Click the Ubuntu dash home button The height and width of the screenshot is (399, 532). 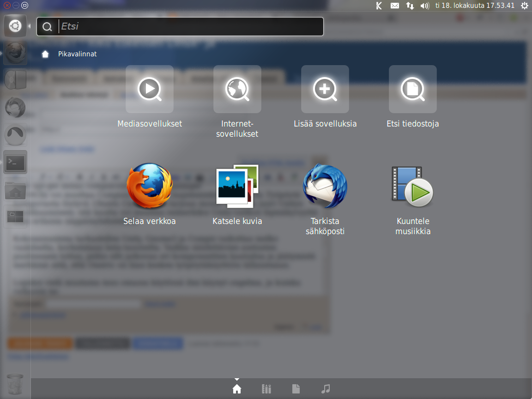tap(15, 26)
